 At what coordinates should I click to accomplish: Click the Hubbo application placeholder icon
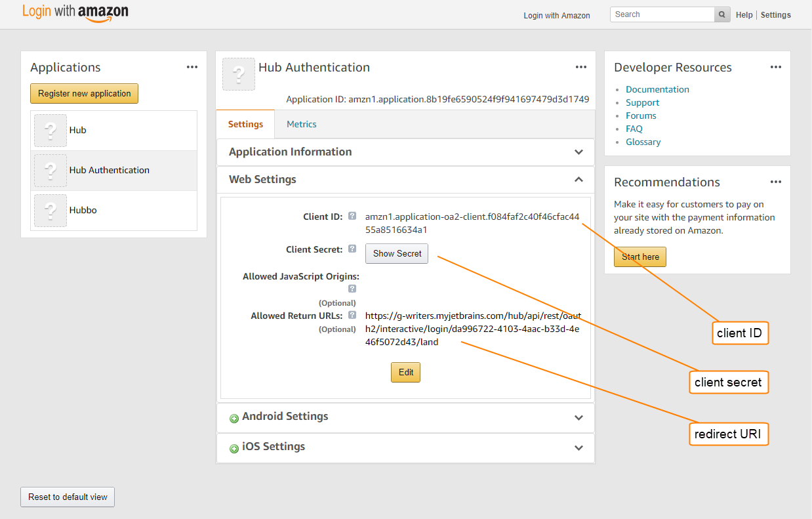[50, 210]
